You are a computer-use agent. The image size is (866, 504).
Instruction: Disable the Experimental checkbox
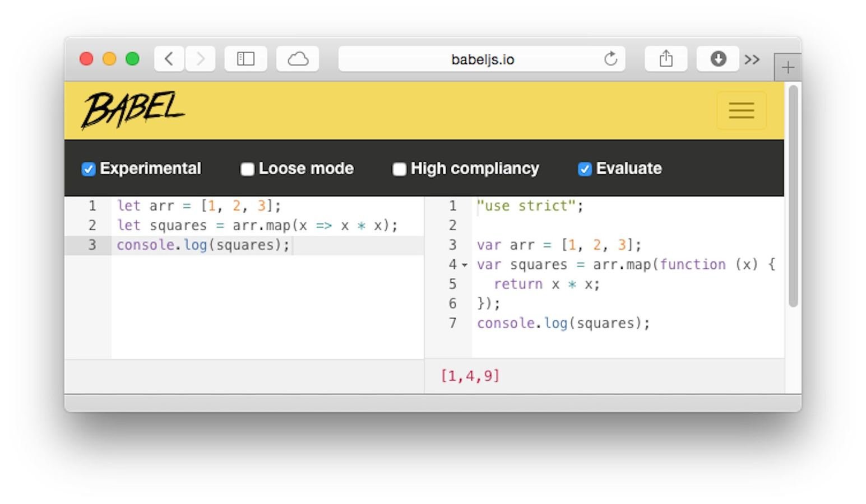pyautogui.click(x=89, y=169)
